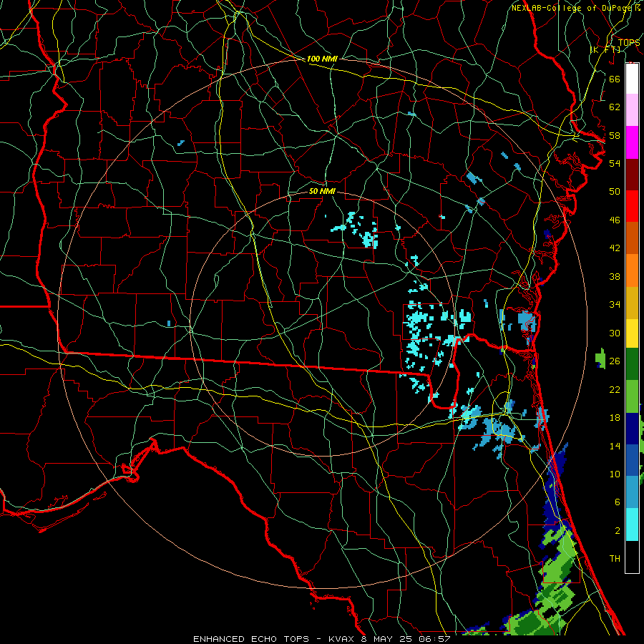Click the '46' legend value

pyautogui.click(x=615, y=220)
